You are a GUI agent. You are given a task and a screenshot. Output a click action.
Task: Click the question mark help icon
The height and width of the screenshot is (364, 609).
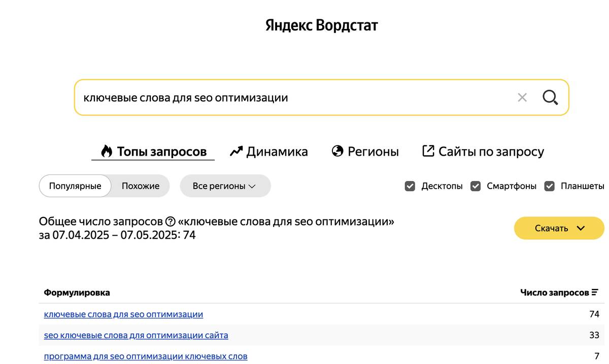(171, 222)
